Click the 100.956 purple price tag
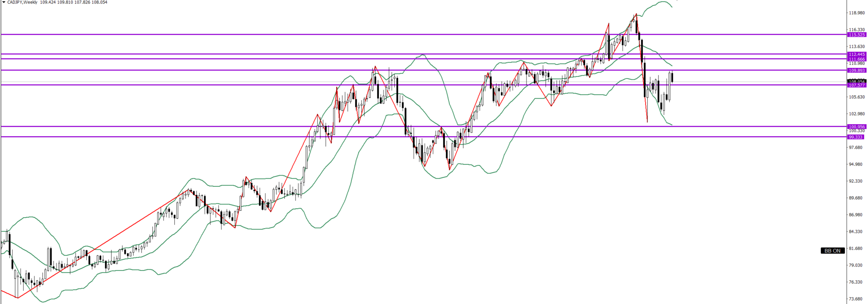The image size is (868, 304). pos(856,127)
